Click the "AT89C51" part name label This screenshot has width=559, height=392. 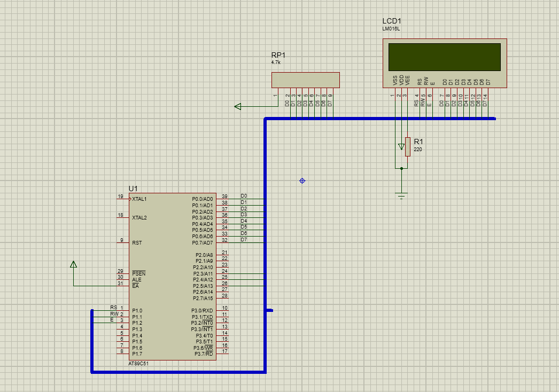tap(138, 364)
